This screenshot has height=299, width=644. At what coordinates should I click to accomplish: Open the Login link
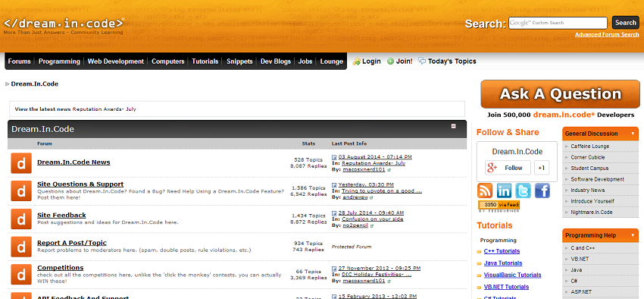click(x=367, y=61)
